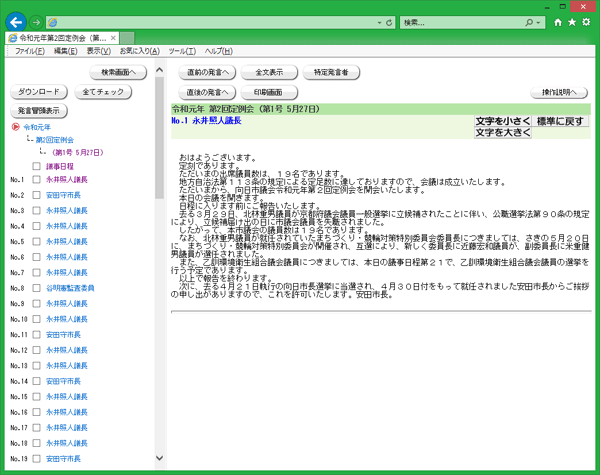Open the 印刷画面 button
This screenshot has height=475, width=600.
[269, 92]
